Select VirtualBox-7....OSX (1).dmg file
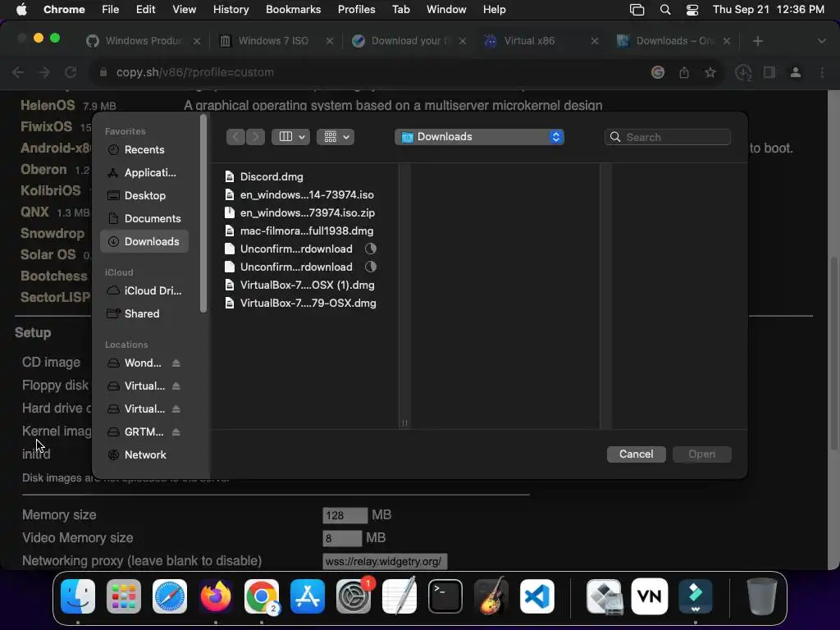 pyautogui.click(x=302, y=285)
